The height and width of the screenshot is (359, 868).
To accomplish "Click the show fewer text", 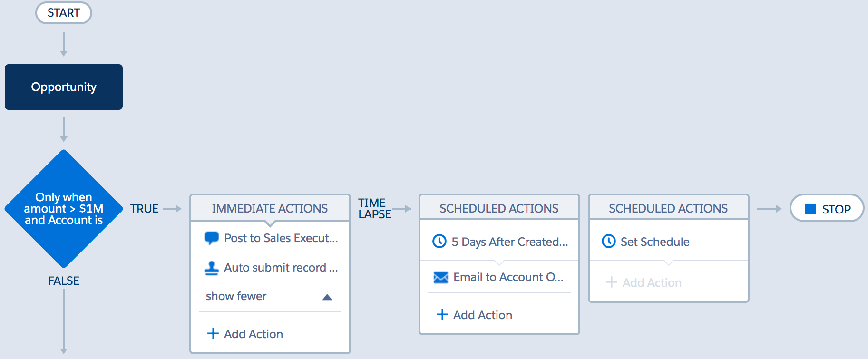I will tap(236, 296).
